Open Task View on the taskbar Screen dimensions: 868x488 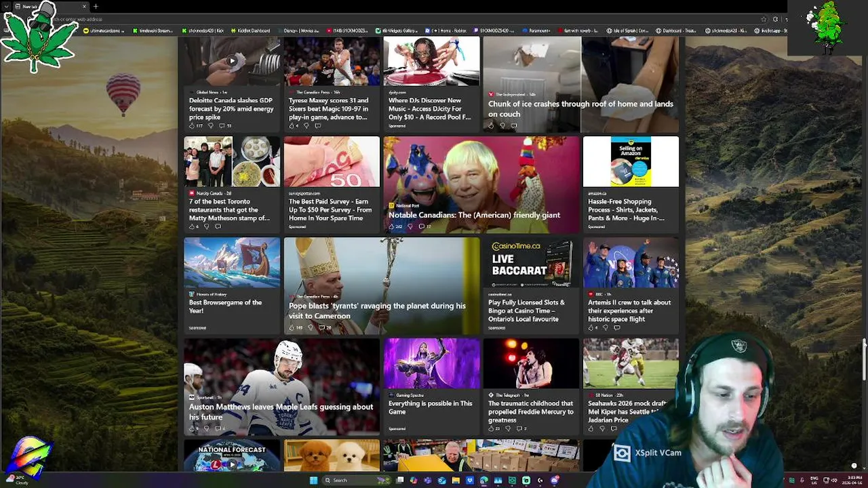click(400, 480)
